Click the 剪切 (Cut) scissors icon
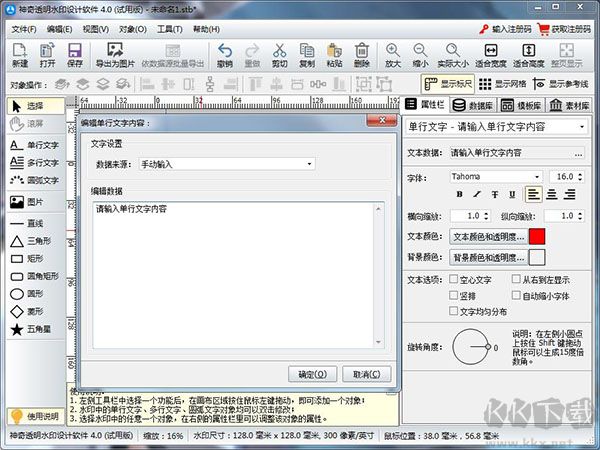Viewport: 600px width, 450px height. [x=279, y=54]
